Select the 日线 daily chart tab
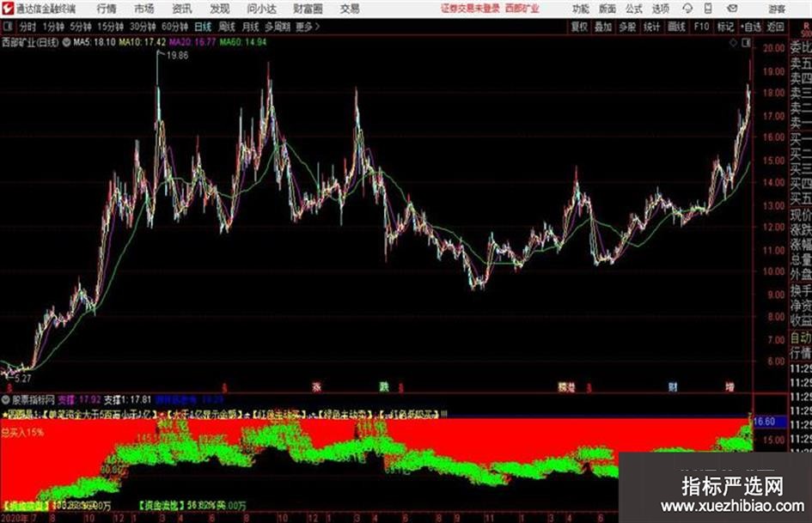This screenshot has width=812, height=523. pos(203,27)
